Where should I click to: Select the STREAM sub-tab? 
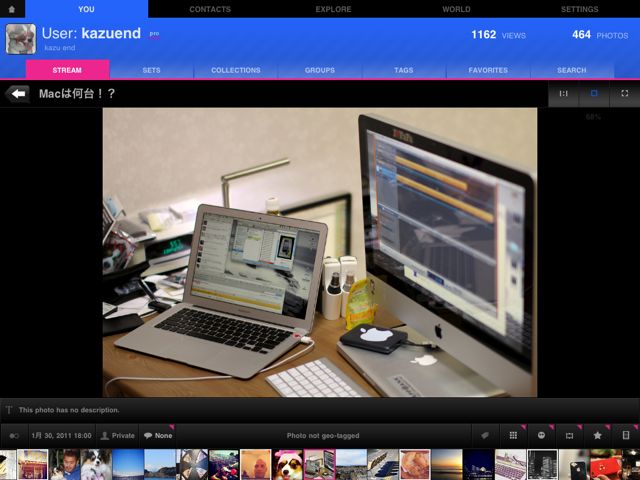67,70
